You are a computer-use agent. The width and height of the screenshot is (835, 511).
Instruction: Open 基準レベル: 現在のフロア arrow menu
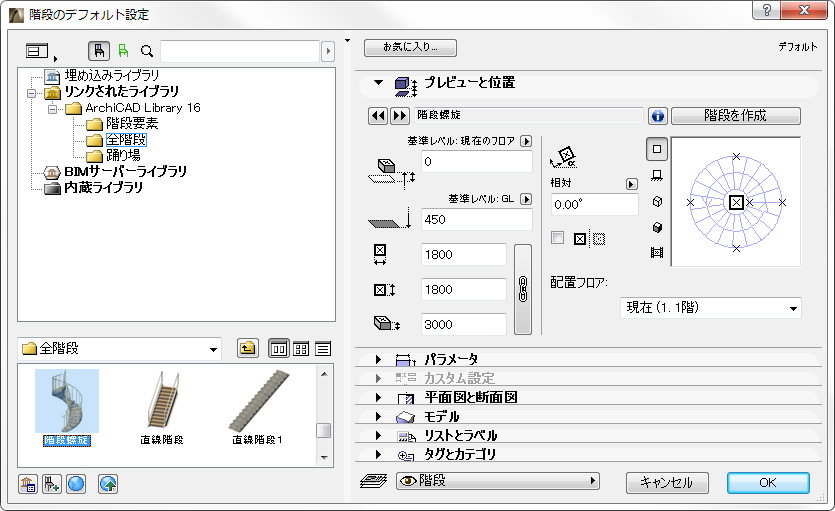click(526, 141)
